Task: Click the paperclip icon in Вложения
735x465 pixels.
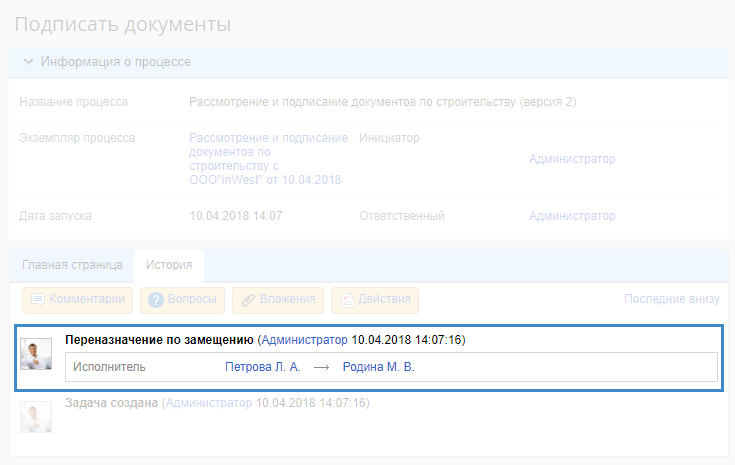Action: pos(248,300)
